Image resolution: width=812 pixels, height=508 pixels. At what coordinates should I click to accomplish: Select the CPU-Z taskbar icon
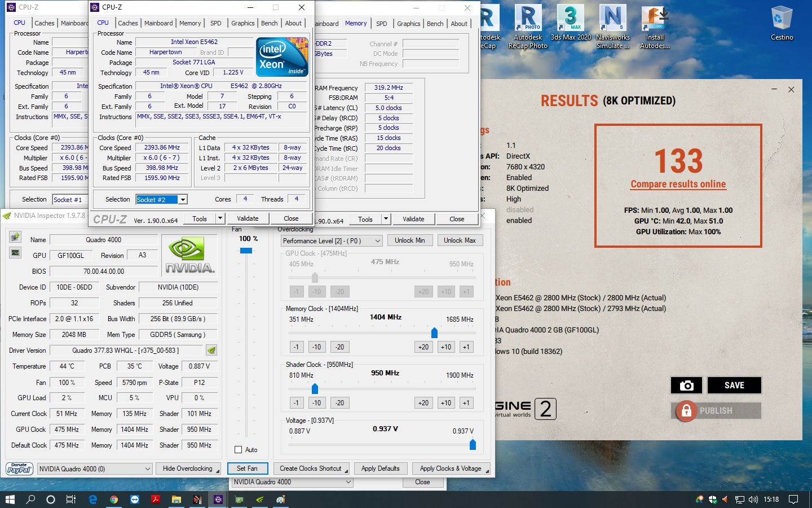click(x=218, y=499)
